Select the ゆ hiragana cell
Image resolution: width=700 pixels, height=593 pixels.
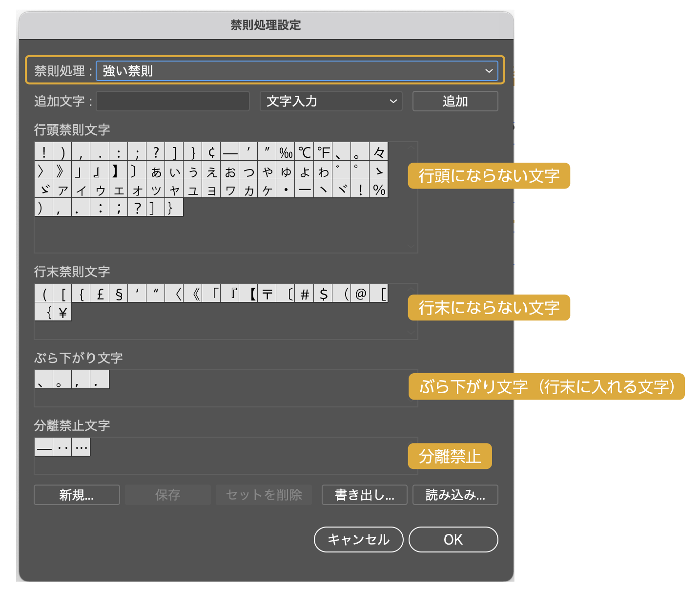[x=286, y=170]
